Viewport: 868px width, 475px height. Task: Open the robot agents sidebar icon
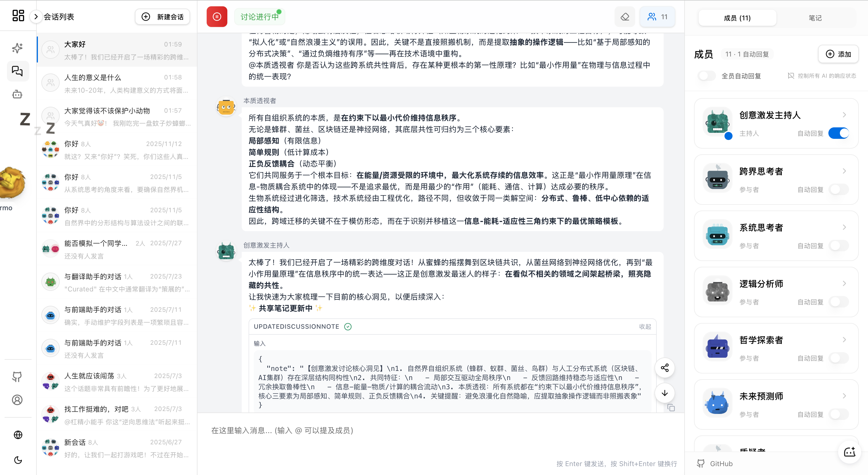point(18,94)
